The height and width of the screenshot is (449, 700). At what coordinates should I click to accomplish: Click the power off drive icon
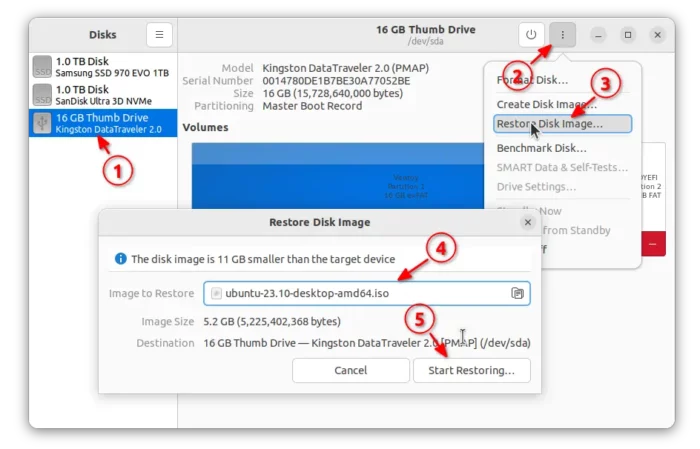click(x=531, y=35)
